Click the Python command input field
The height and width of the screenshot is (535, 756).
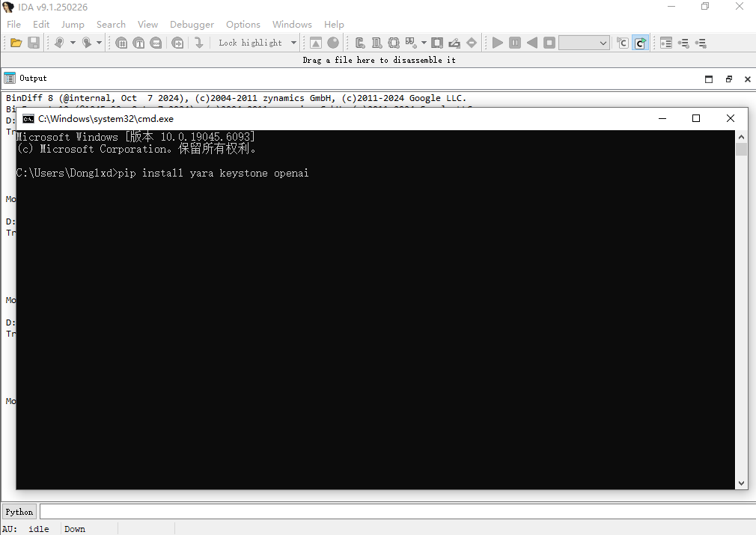click(395, 512)
